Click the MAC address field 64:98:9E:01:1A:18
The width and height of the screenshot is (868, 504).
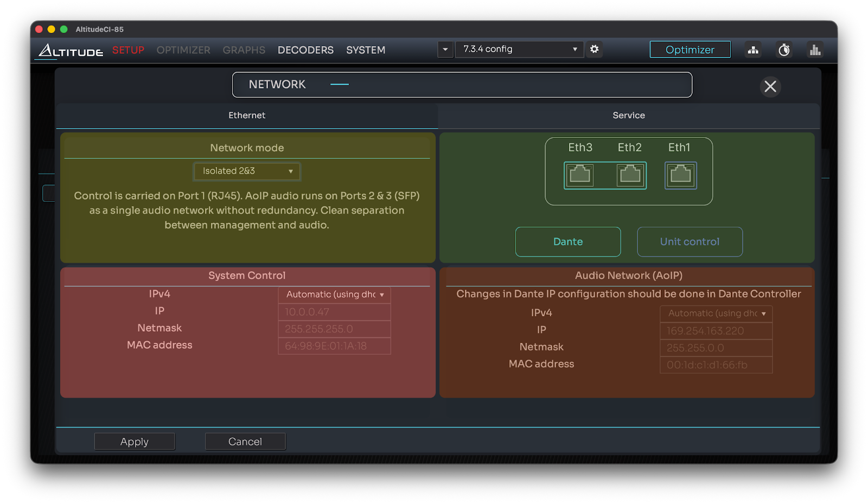coord(334,346)
